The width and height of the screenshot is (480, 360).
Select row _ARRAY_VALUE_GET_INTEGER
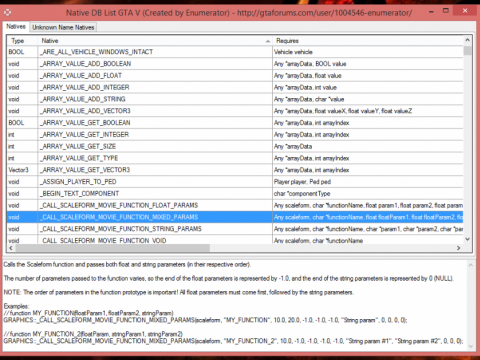[235, 134]
